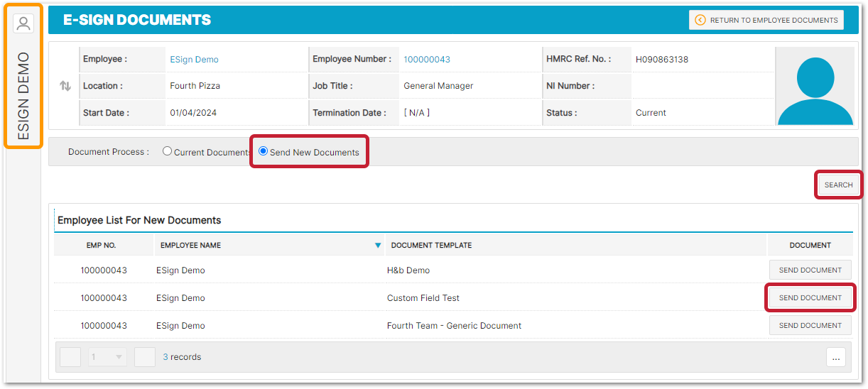Send document for H&b Demo template
Viewport: 868px width, 389px height.
[810, 270]
